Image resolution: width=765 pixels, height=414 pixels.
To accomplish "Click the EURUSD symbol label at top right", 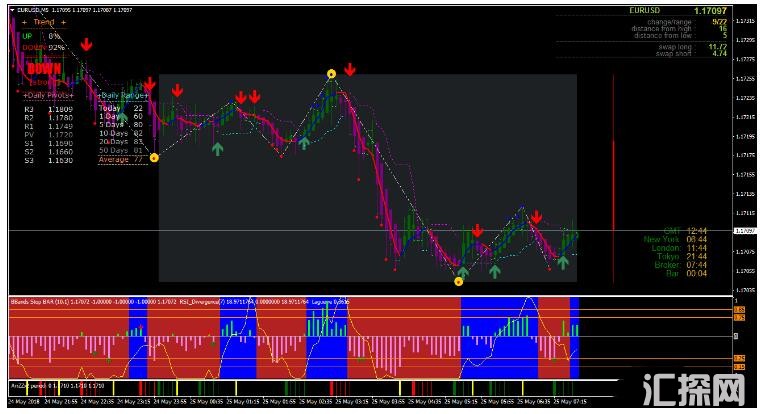I will pyautogui.click(x=644, y=10).
